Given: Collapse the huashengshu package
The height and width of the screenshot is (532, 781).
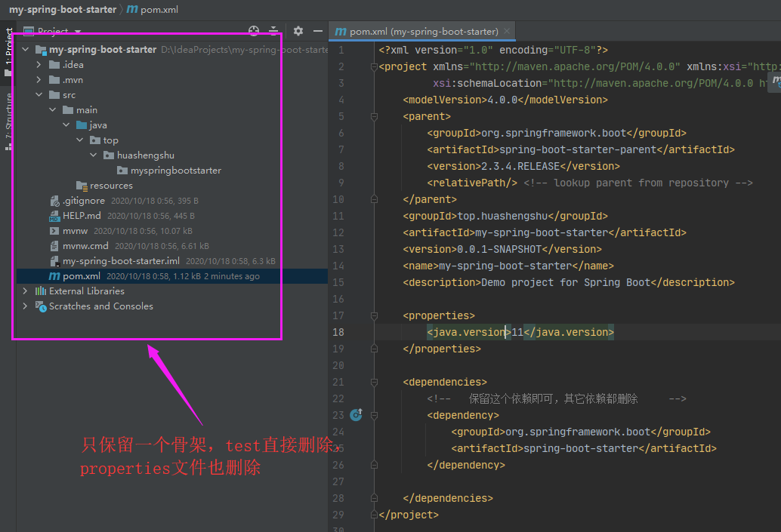Looking at the screenshot, I should click(93, 155).
